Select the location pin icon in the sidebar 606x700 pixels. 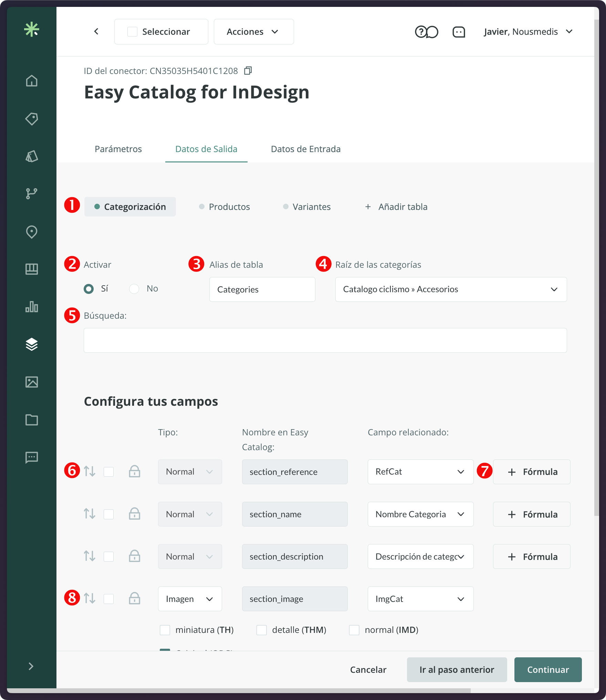click(x=32, y=233)
